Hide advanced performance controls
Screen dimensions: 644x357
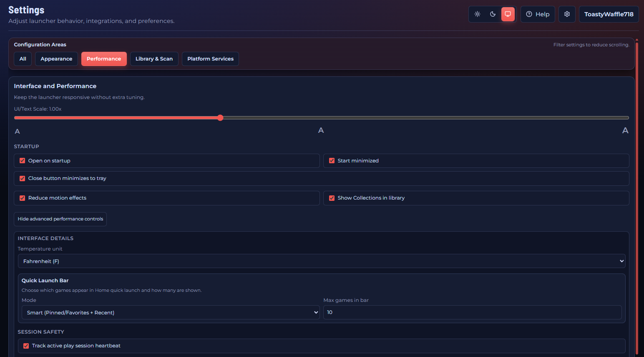[x=60, y=219]
